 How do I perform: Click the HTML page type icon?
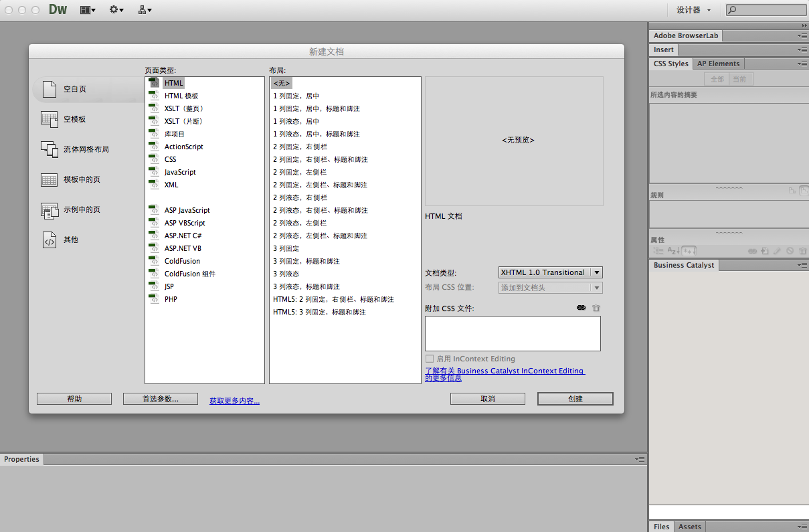(154, 83)
